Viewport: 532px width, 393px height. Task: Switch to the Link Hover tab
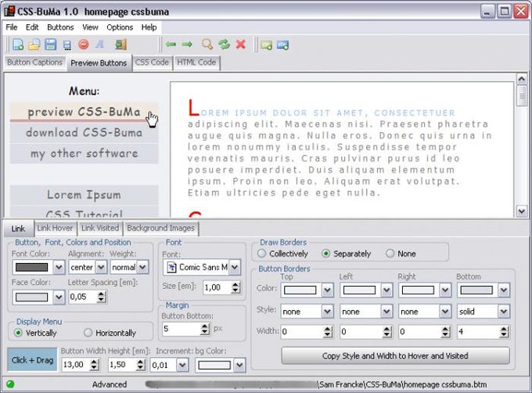tap(55, 228)
